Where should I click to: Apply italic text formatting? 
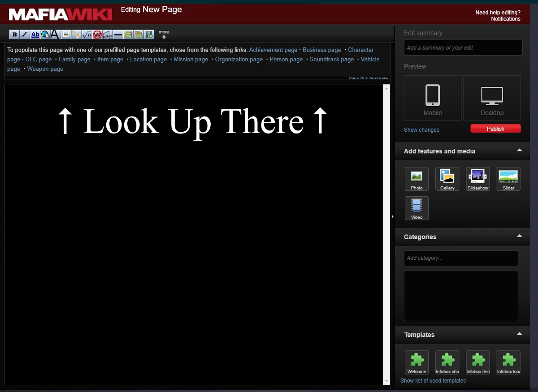(x=25, y=34)
